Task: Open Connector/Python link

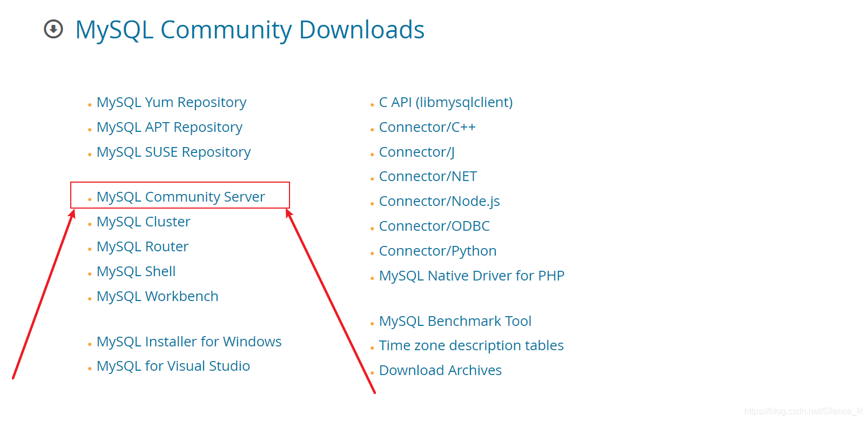Action: (x=438, y=251)
